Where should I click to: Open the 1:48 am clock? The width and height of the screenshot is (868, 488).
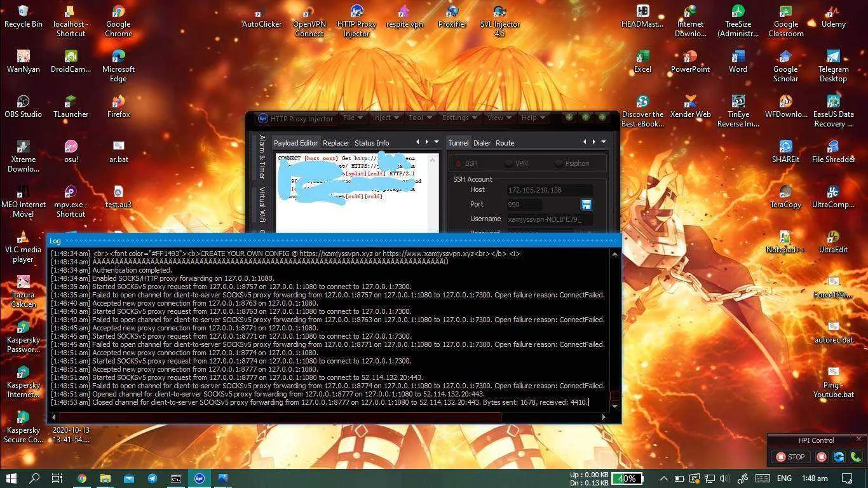pos(815,478)
